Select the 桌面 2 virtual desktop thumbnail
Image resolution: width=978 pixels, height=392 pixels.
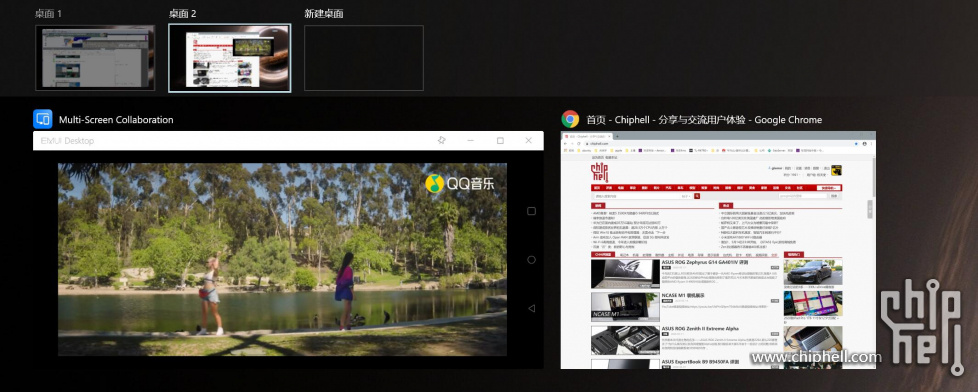230,58
